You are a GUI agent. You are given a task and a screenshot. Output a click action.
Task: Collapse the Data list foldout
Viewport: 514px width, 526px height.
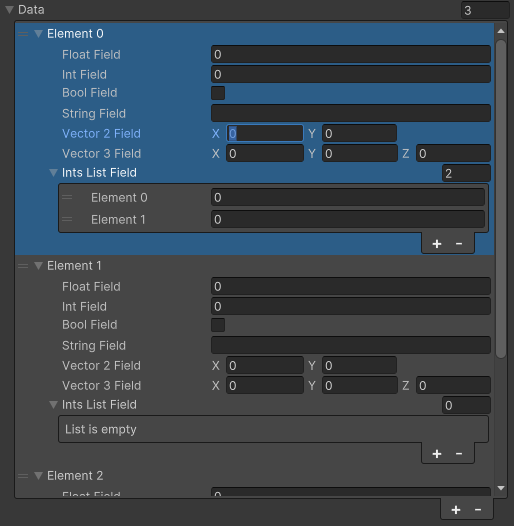[x=9, y=10]
